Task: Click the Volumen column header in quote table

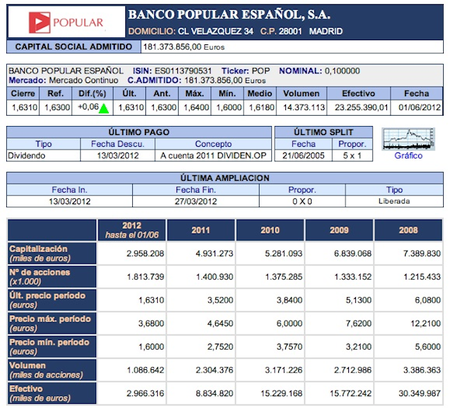Action: (x=301, y=93)
